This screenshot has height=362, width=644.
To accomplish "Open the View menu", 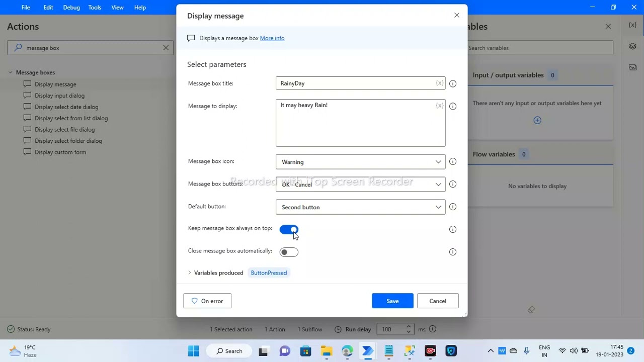I will (117, 8).
